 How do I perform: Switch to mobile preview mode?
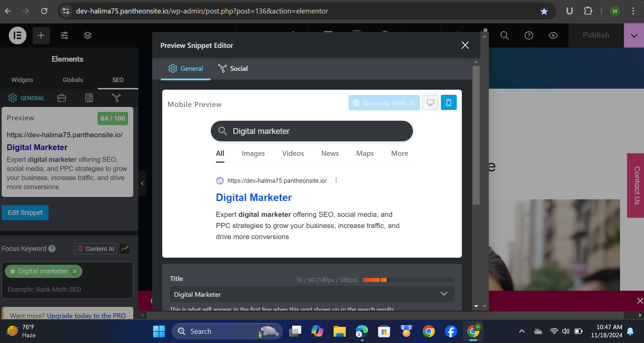pyautogui.click(x=449, y=103)
